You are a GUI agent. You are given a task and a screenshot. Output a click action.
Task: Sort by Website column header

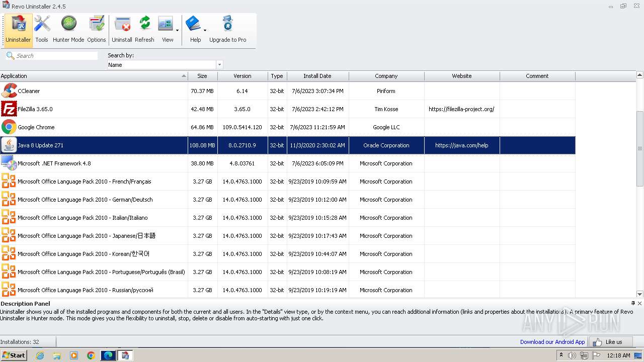(462, 76)
